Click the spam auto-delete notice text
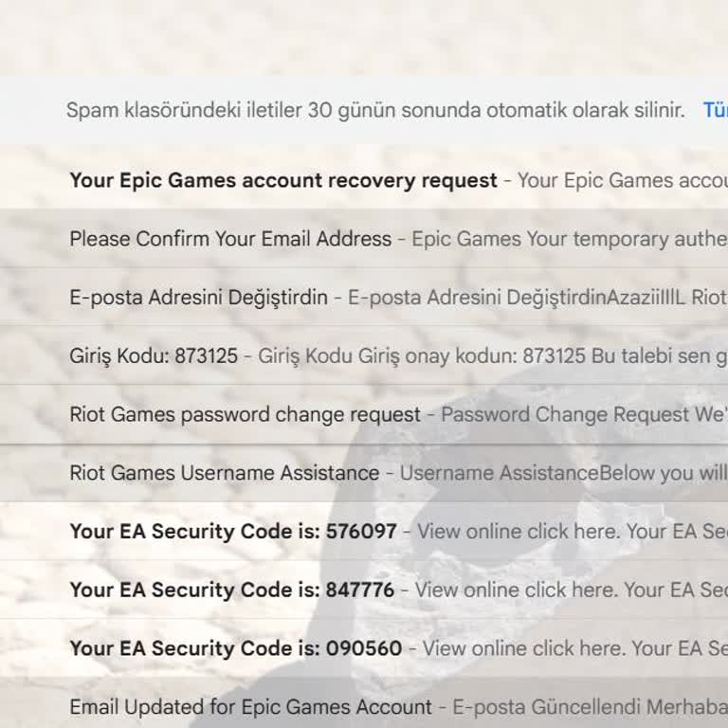 [x=374, y=110]
